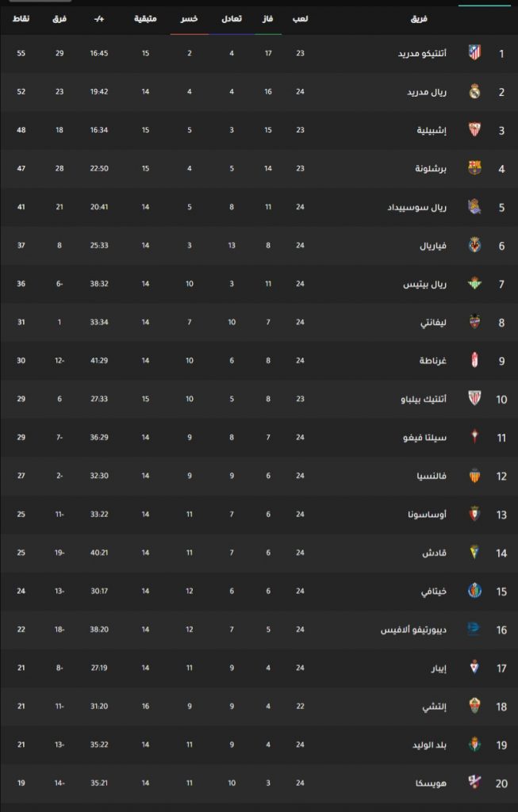
Task: Click the Real Betis green crest
Action: tap(474, 283)
